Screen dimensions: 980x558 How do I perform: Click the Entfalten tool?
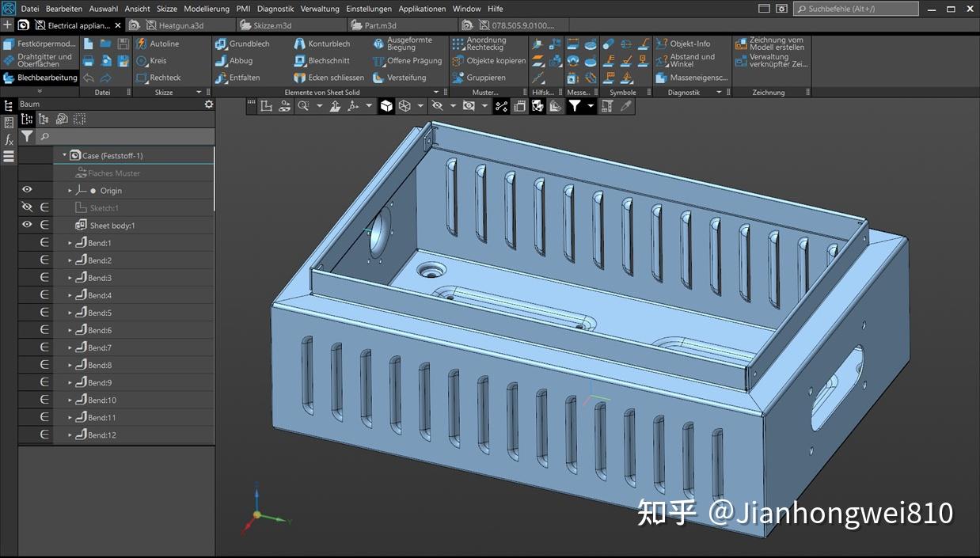coord(244,77)
